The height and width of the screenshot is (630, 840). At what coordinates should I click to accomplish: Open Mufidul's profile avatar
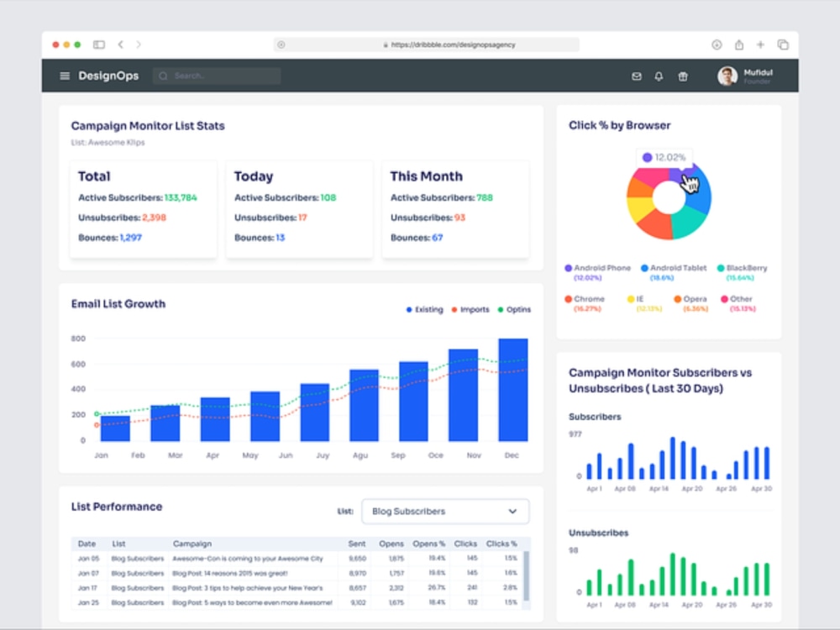point(727,76)
